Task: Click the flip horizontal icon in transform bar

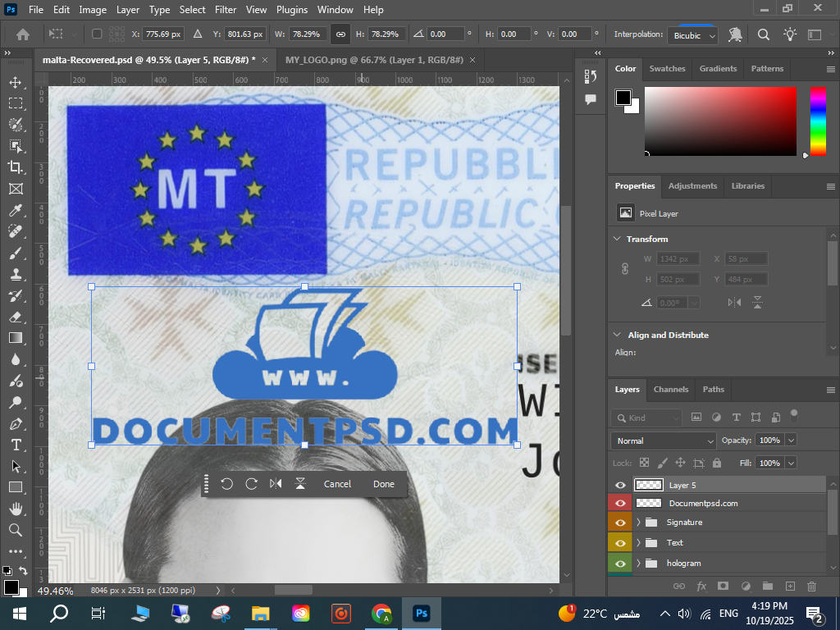Action: [276, 484]
